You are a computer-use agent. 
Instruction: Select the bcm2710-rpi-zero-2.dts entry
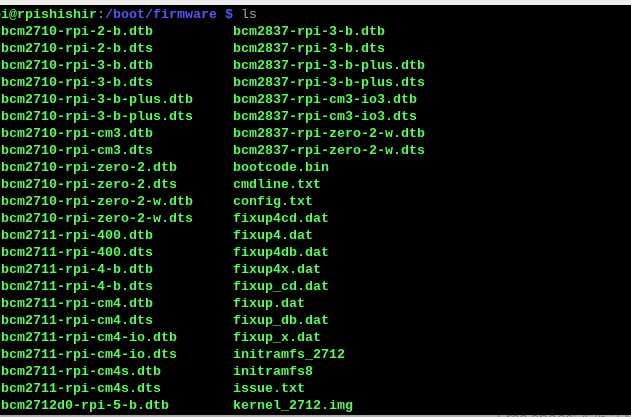(89, 184)
